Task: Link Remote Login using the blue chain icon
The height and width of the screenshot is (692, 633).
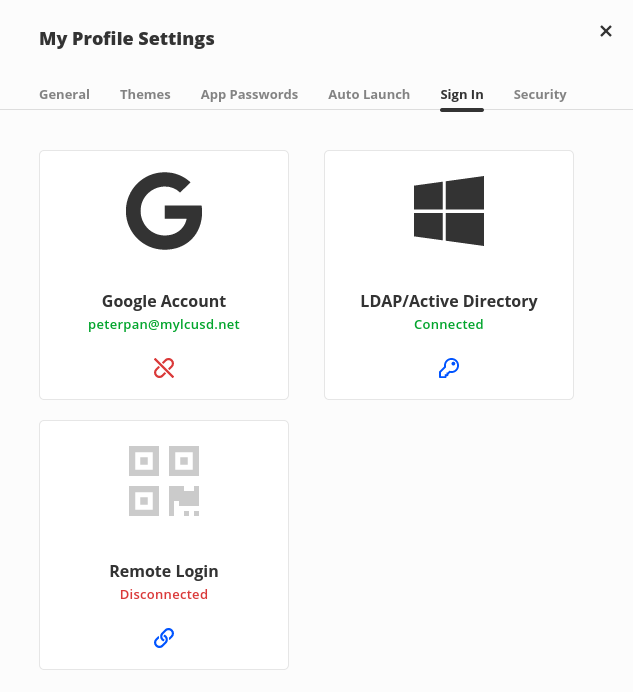Action: tap(164, 638)
